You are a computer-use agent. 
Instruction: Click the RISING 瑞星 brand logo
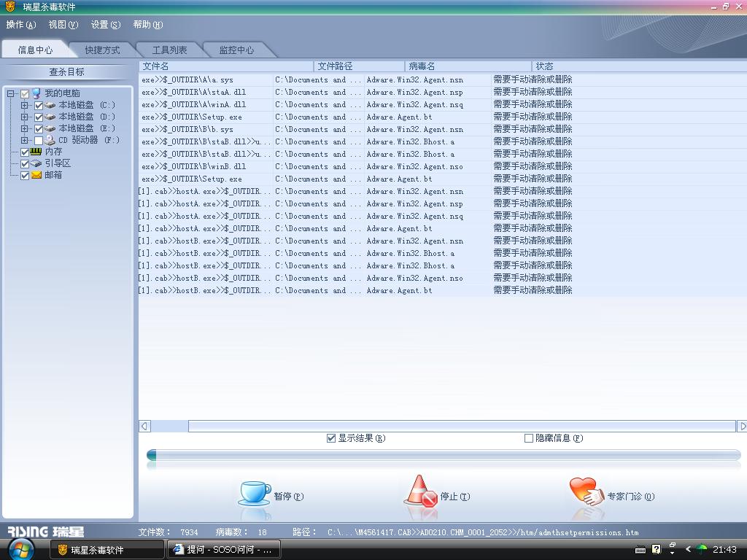coord(46,532)
